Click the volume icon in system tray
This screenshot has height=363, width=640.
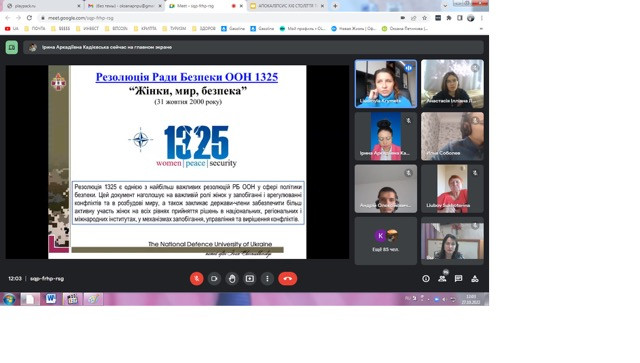tap(444, 299)
